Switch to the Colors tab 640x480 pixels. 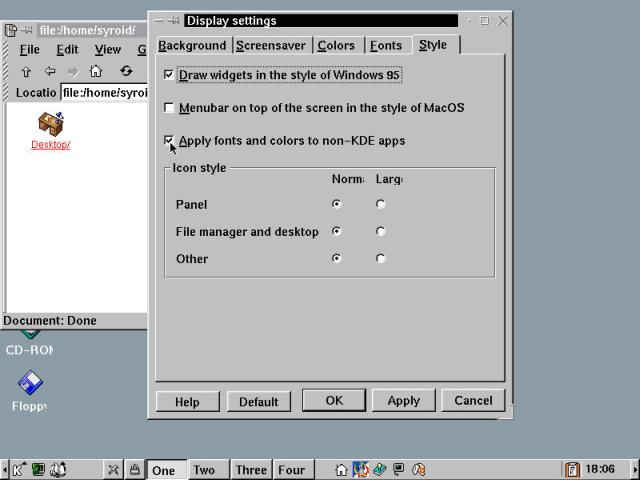[336, 45]
